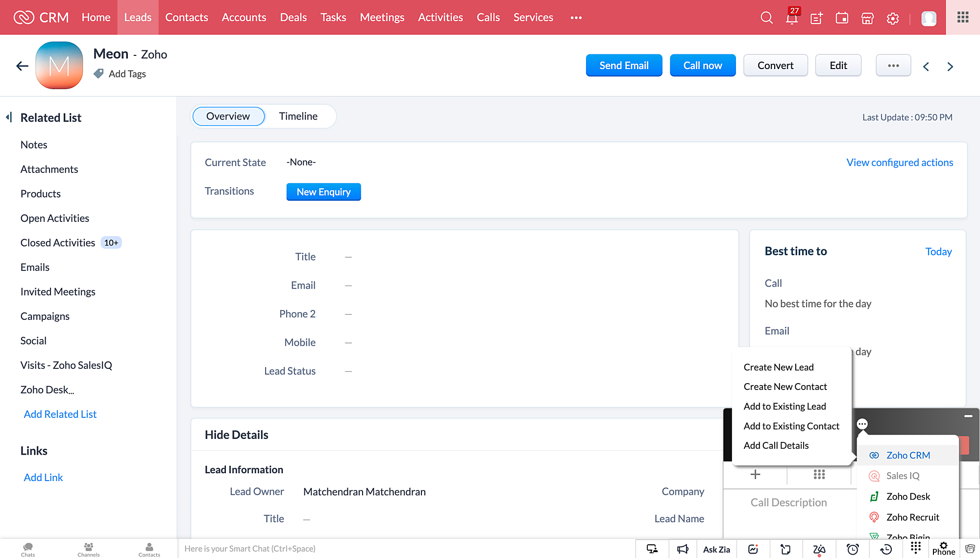Switch to the Timeline tab
The width and height of the screenshot is (980, 558).
coord(298,116)
